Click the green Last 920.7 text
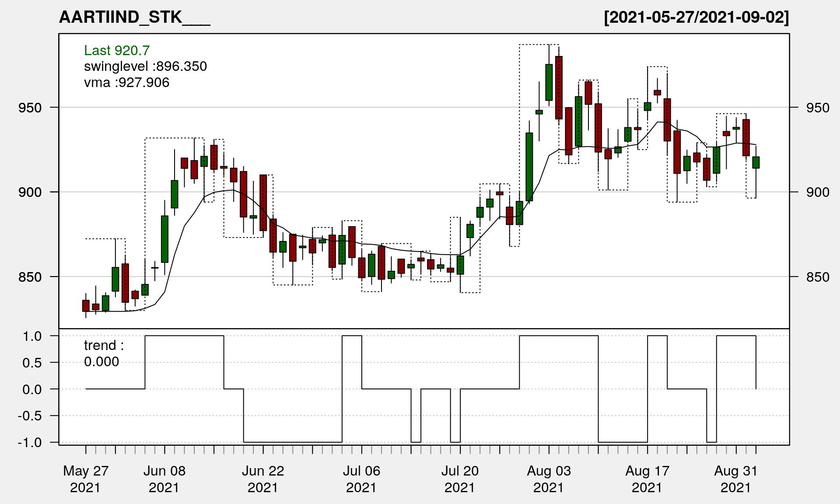 click(x=117, y=50)
